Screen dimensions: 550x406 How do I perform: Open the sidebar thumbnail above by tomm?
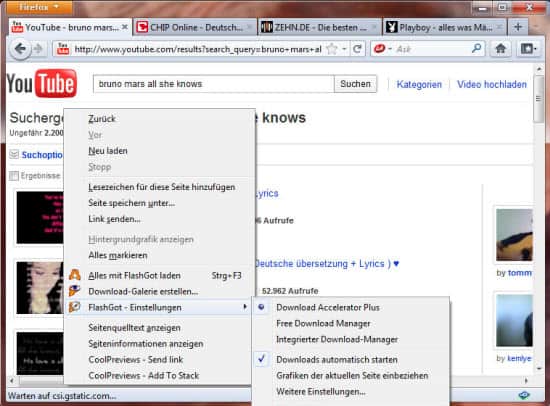coord(514,235)
